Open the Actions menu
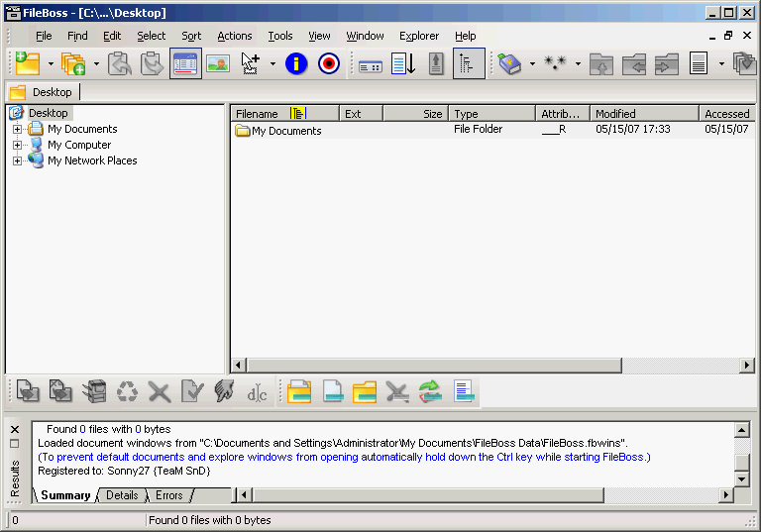Viewport: 761px width, 532px height. click(235, 36)
